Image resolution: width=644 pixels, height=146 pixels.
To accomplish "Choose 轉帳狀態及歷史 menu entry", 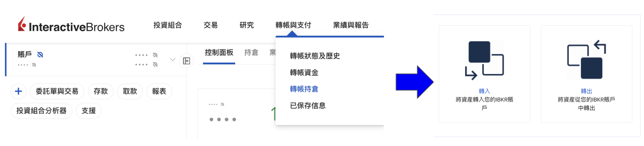I will 315,56.
